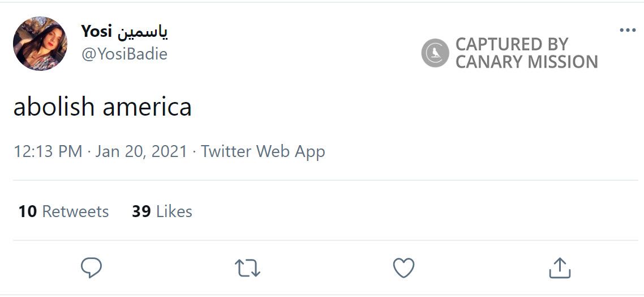Click the reply speech bubble icon
The height and width of the screenshot is (297, 644).
tap(91, 268)
